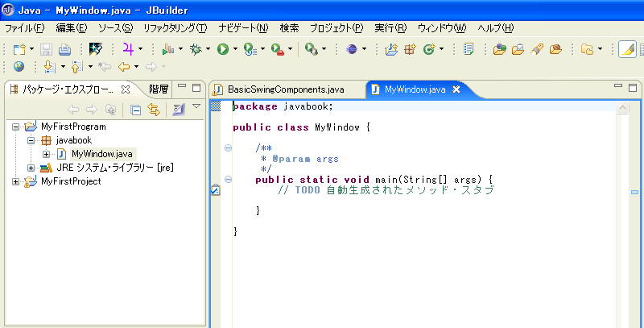The image size is (644, 328).
Task: Click the back navigation yellow arrow icon
Action: [x=124, y=67]
